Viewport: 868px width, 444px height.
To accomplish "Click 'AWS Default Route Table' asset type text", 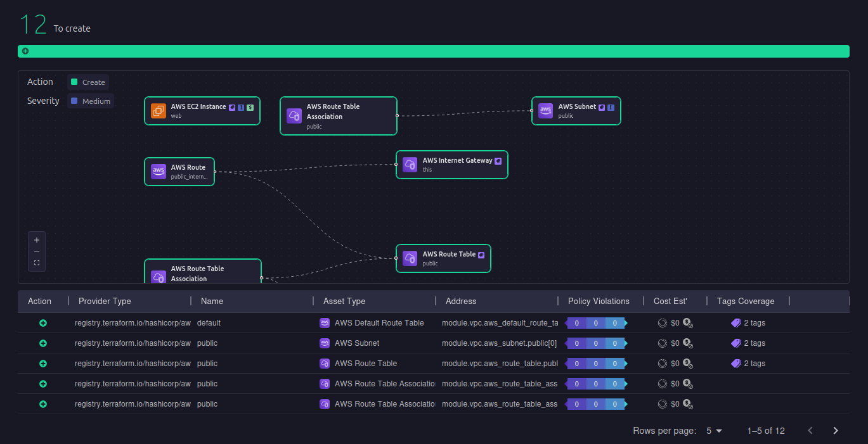I will coord(379,323).
